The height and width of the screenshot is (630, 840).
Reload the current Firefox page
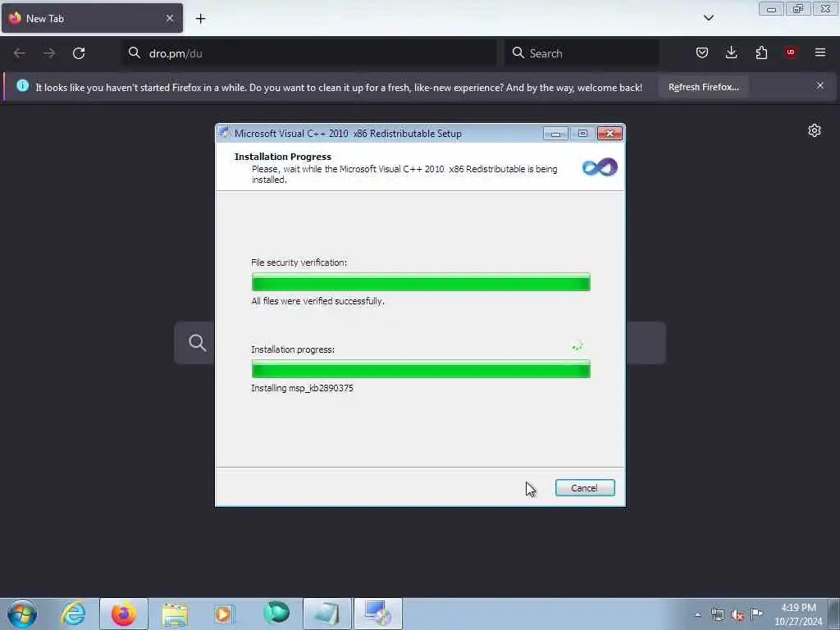pos(79,53)
